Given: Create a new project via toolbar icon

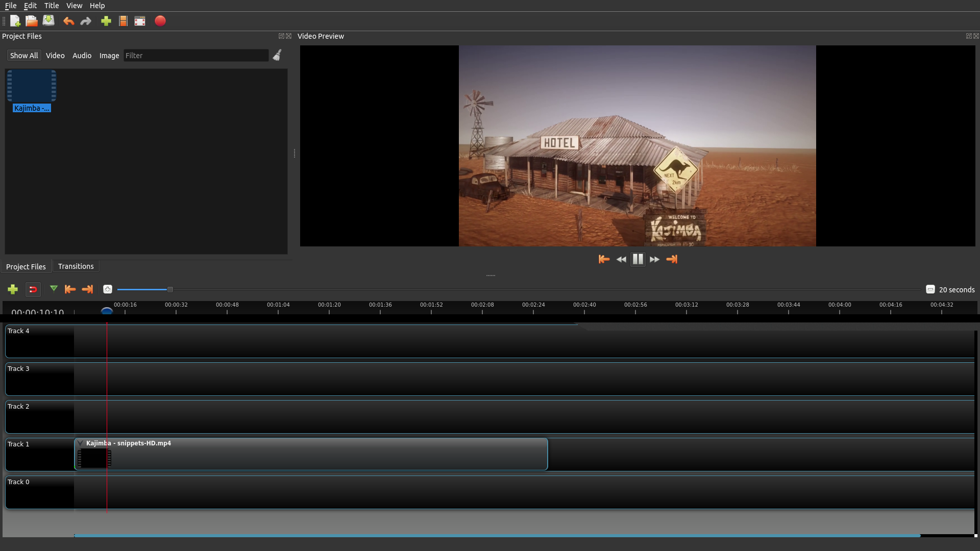Looking at the screenshot, I should tap(15, 21).
